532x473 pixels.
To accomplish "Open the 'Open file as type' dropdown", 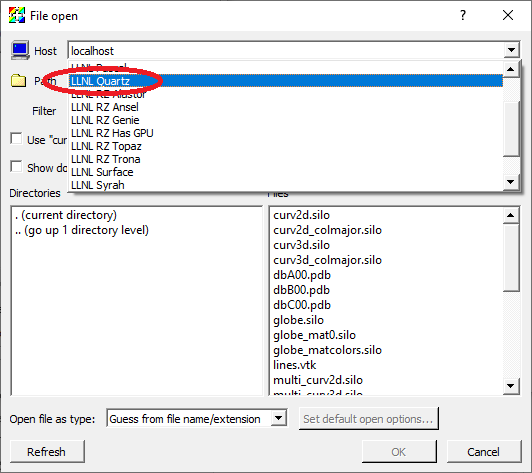I will point(278,418).
